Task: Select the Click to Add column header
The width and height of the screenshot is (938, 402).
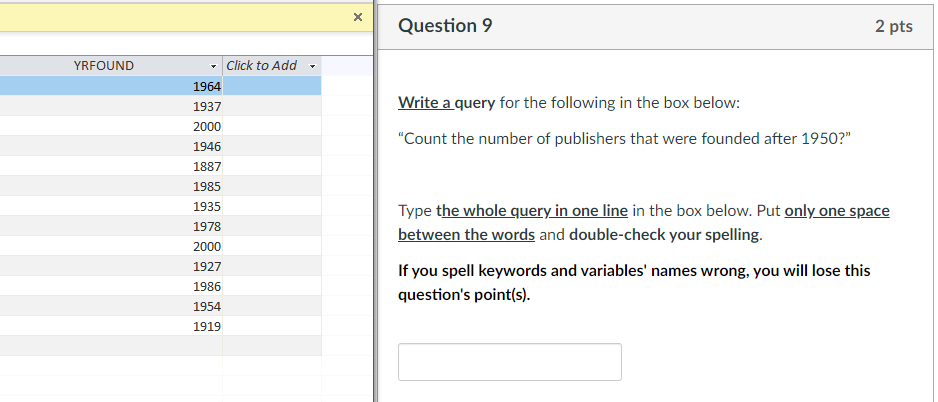Action: (x=261, y=66)
